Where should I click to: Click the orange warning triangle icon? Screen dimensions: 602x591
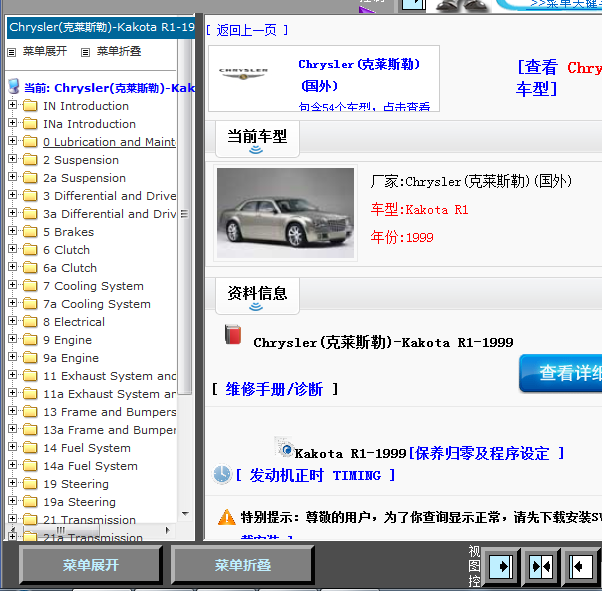click(x=227, y=517)
